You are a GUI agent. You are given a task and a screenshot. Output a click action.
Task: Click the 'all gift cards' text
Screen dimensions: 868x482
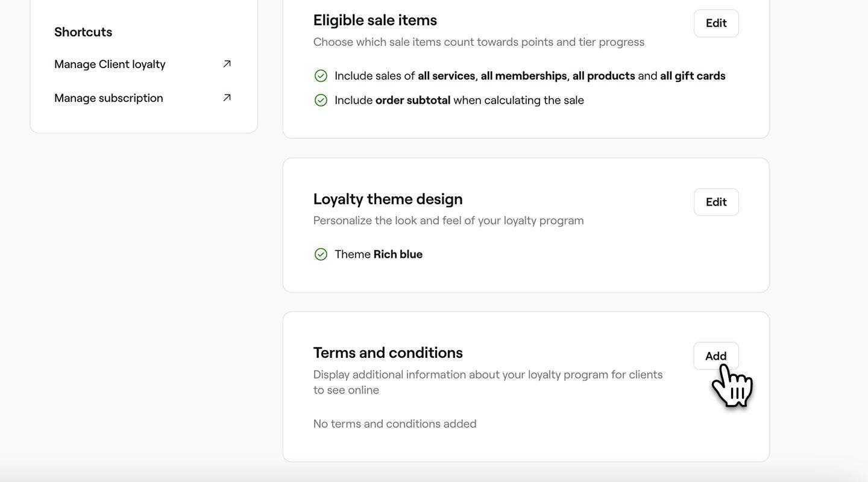[693, 76]
